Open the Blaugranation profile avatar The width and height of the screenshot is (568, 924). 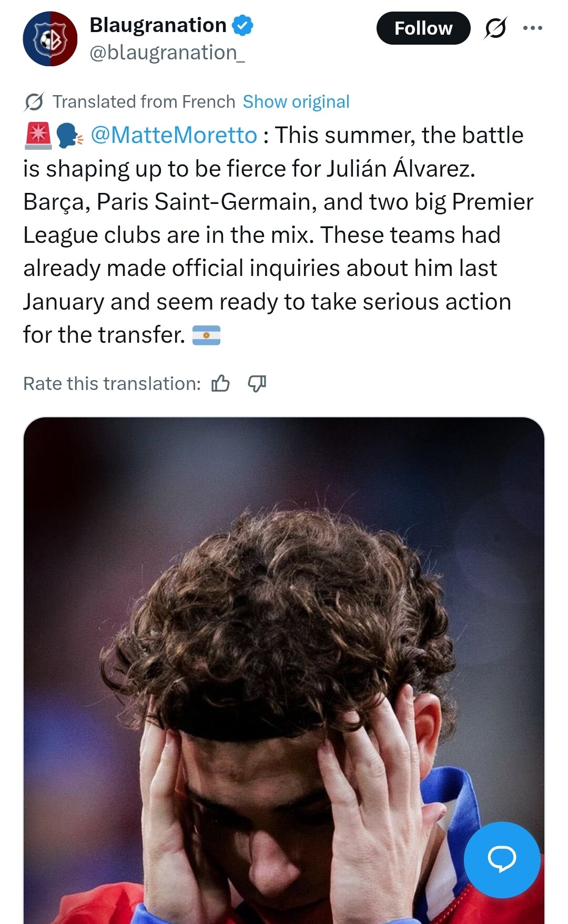pos(50,39)
